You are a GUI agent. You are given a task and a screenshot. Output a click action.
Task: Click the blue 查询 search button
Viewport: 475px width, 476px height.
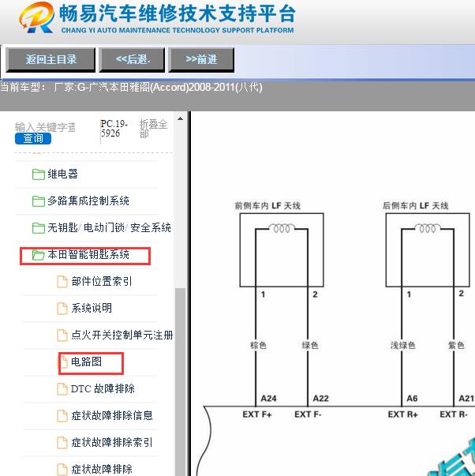[33, 138]
